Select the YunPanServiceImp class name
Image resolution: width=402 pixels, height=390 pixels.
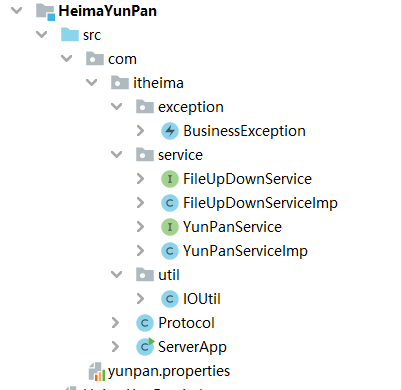(x=245, y=251)
